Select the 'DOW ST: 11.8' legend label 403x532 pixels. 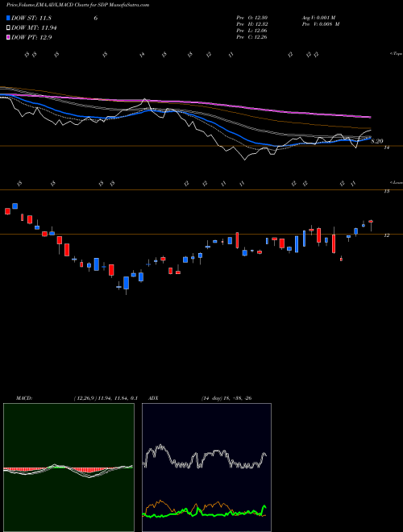(x=31, y=18)
